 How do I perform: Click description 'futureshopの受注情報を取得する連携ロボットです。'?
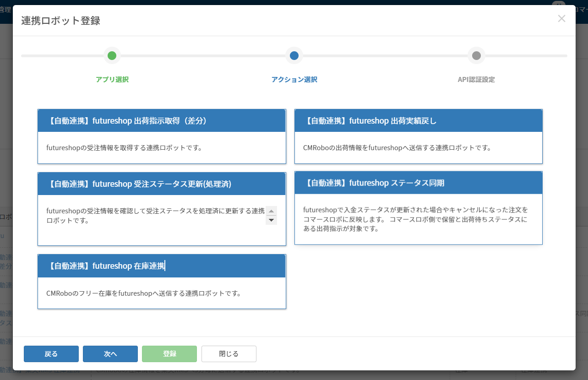(124, 148)
